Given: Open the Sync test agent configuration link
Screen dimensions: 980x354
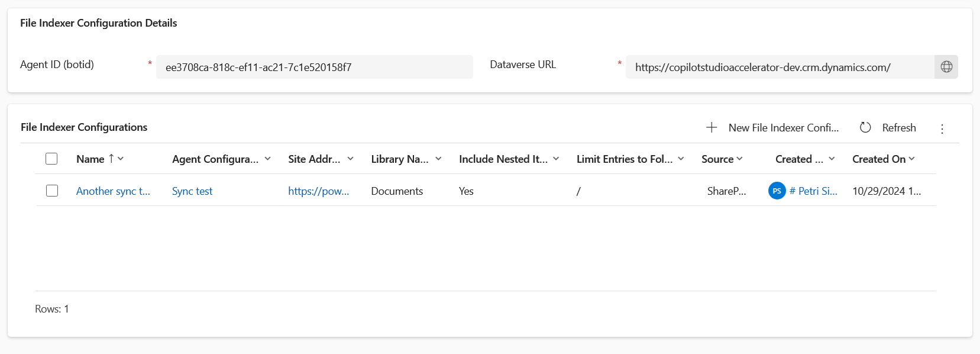Looking at the screenshot, I should (x=192, y=191).
